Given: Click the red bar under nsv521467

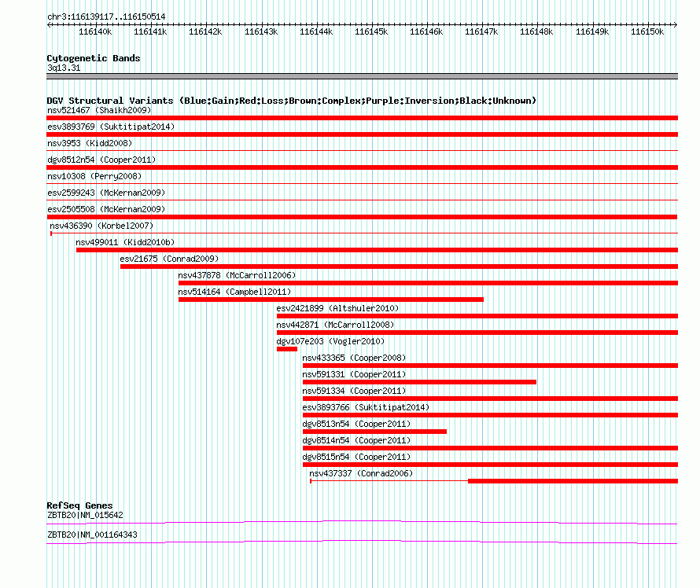Looking at the screenshot, I should (362, 118).
